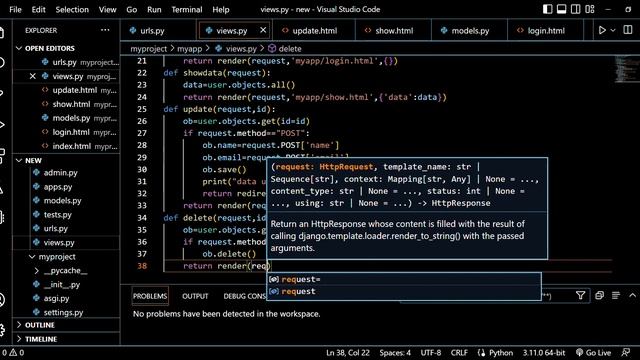Screen dimensions: 640x360
Task: Switch to the show.html tab
Action: pyautogui.click(x=393, y=31)
